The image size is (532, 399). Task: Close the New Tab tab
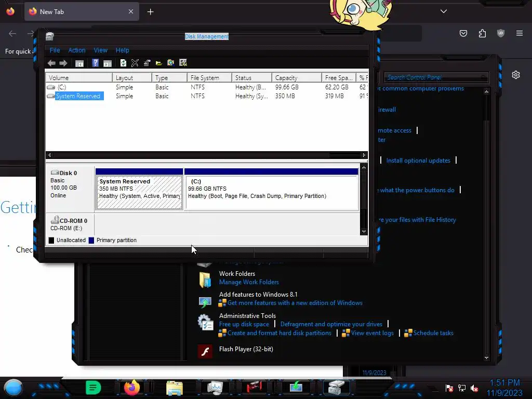tap(131, 11)
